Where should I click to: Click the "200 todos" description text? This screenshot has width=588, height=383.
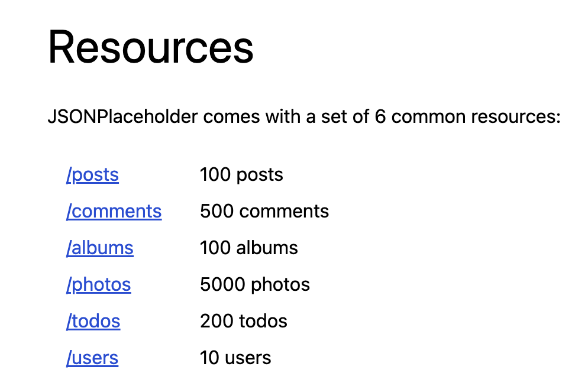point(244,321)
